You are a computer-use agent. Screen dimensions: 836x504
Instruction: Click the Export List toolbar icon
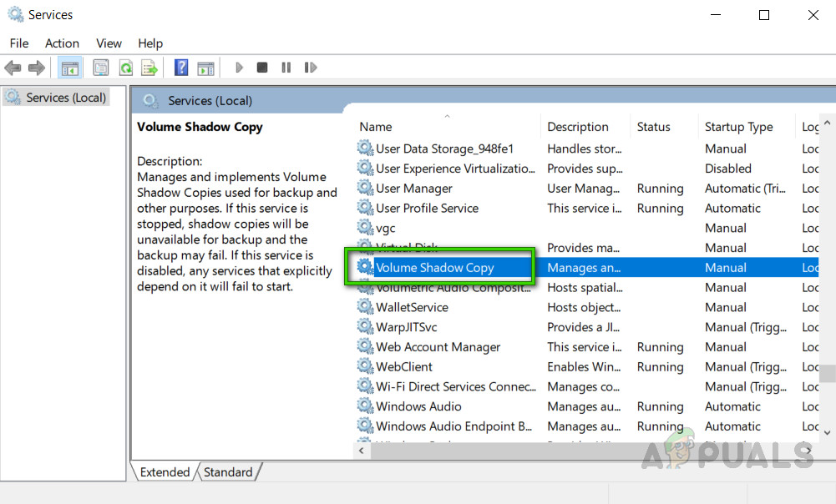pyautogui.click(x=149, y=68)
